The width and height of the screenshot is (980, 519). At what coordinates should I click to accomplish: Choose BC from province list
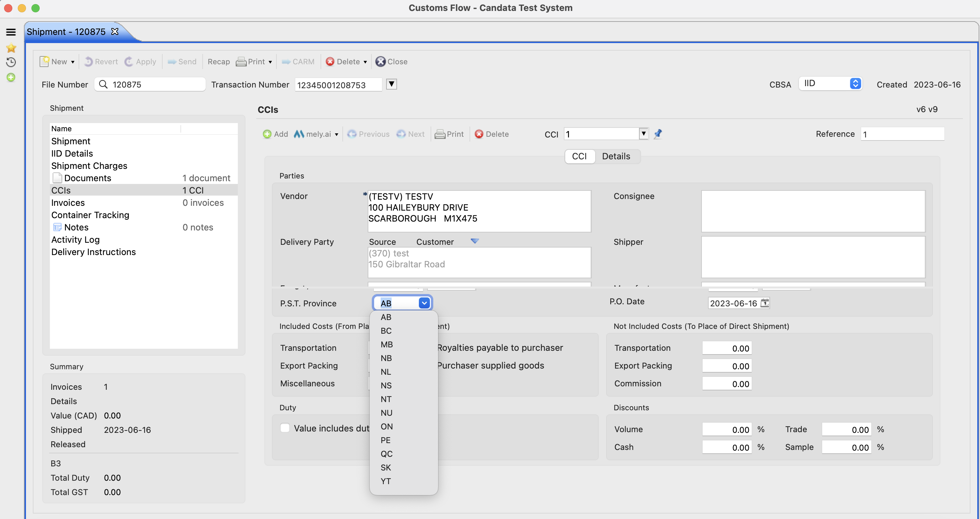[x=404, y=331]
